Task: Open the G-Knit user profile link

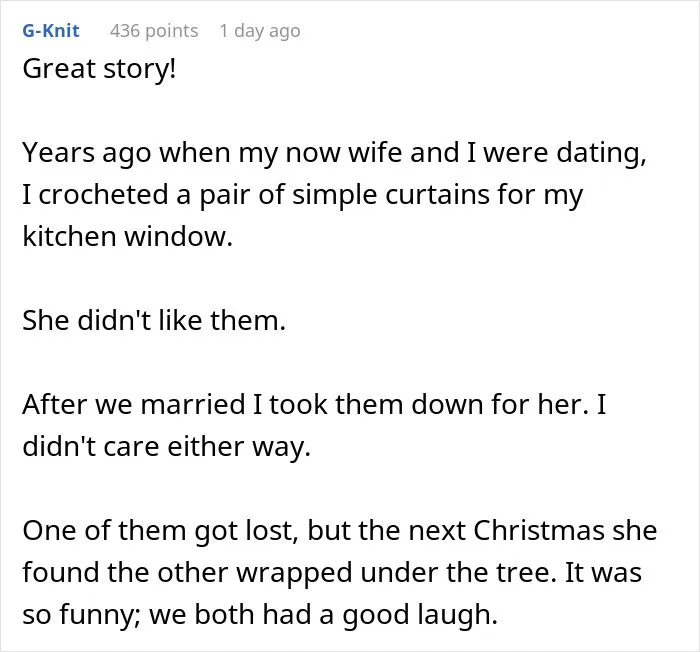Action: point(51,31)
